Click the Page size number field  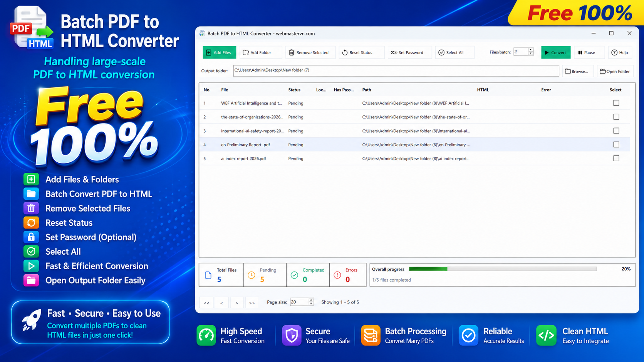click(x=299, y=302)
